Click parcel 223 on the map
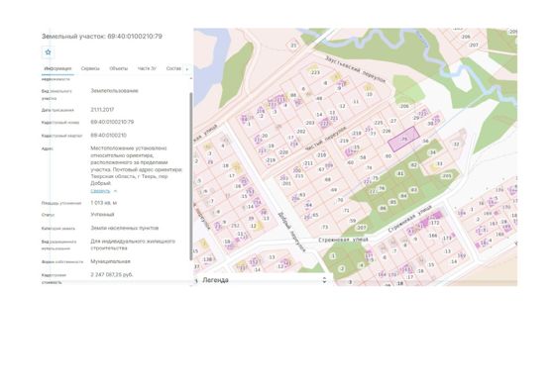The height and width of the screenshot is (392, 555). [315, 72]
